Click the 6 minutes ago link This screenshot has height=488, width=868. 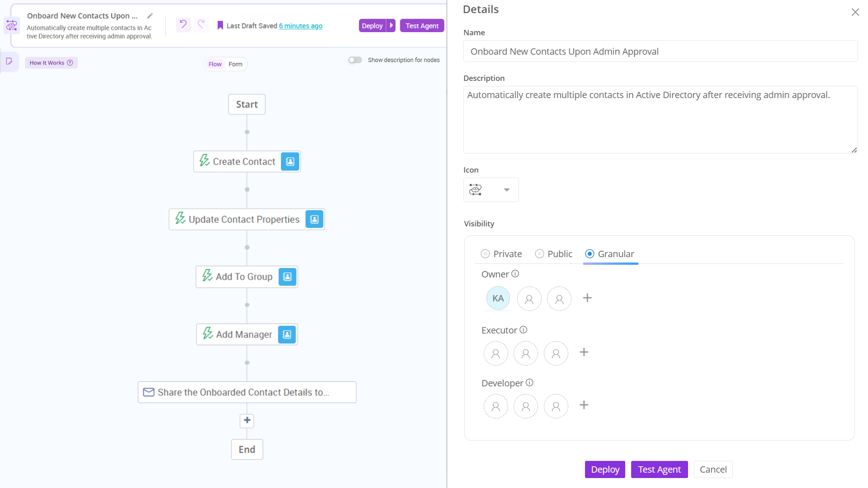click(x=301, y=26)
